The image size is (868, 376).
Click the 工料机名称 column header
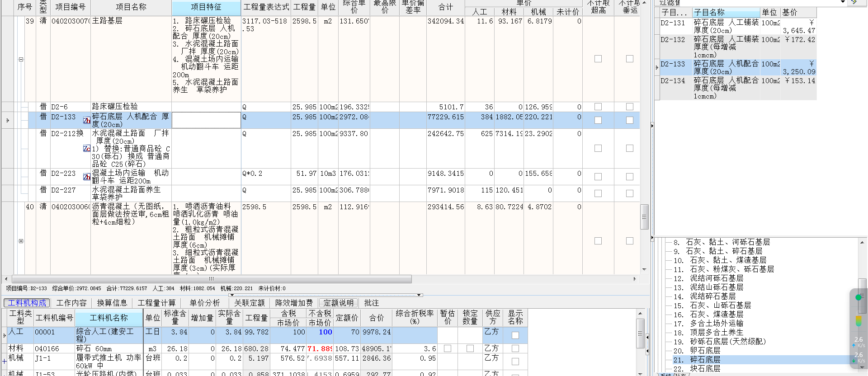pos(109,318)
